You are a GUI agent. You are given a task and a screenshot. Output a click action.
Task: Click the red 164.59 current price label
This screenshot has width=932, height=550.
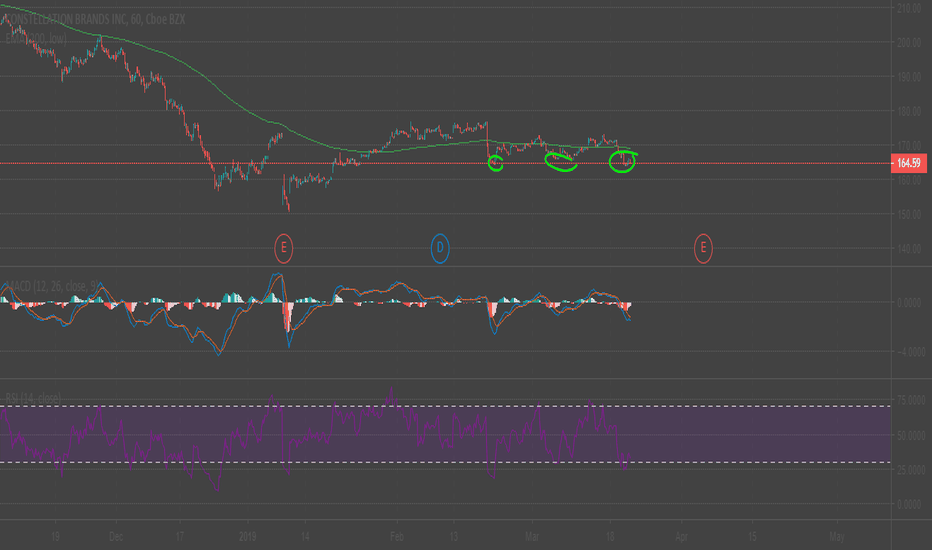pos(909,163)
